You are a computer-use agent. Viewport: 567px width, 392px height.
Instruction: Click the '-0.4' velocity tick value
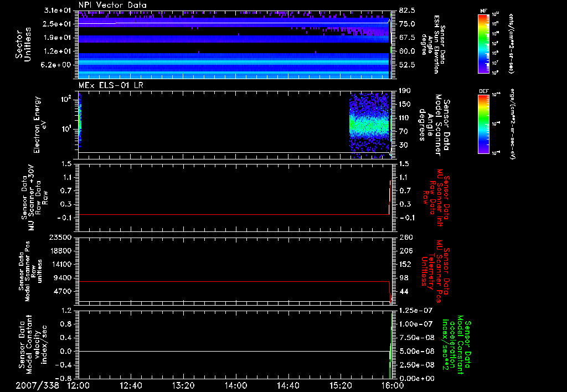tap(62, 365)
